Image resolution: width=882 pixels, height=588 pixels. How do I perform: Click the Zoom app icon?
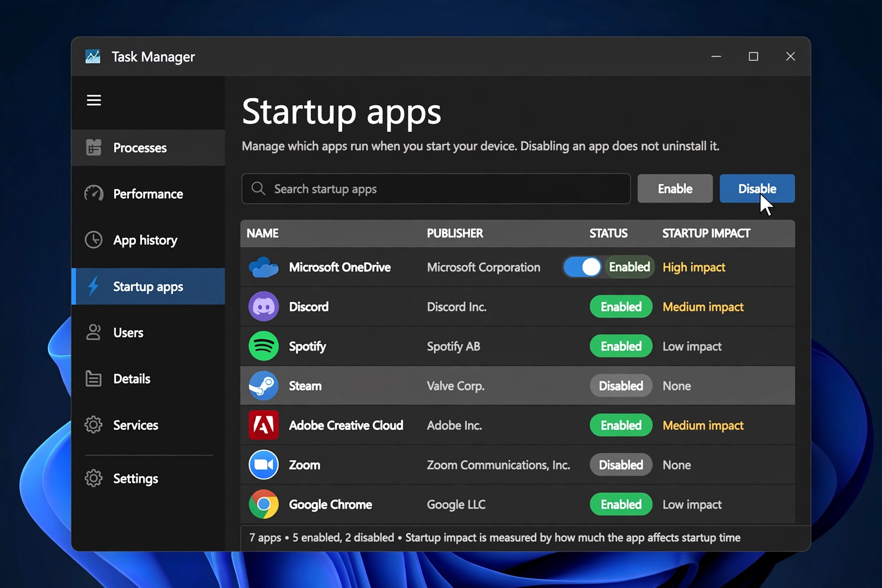[x=264, y=464]
